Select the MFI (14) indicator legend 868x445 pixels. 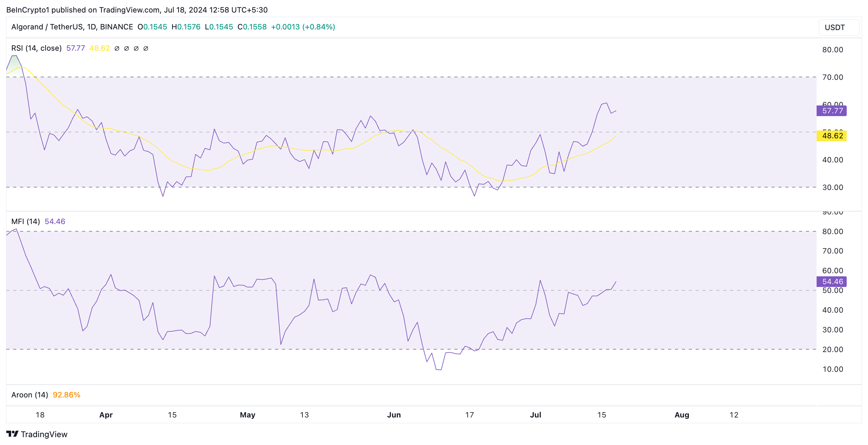(x=26, y=222)
